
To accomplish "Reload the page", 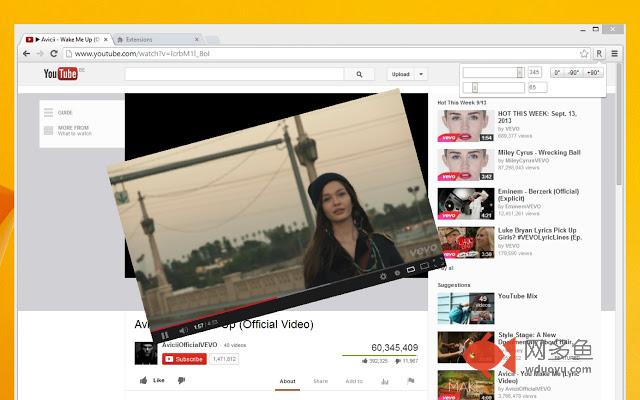I will coord(54,53).
